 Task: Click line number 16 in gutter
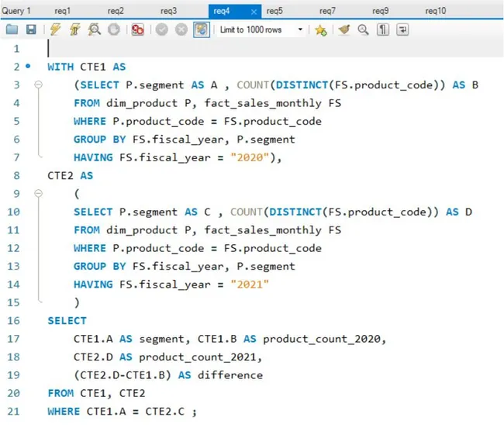coord(13,320)
